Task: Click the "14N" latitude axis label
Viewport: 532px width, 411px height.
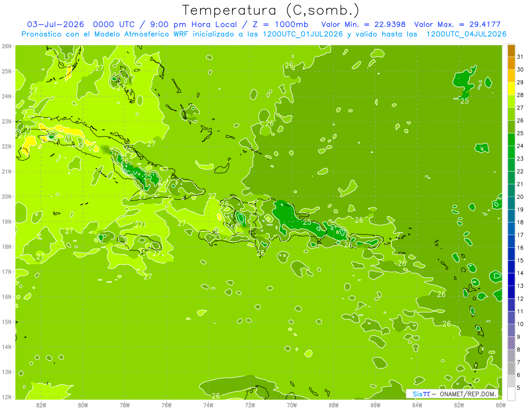Action: [x=7, y=347]
